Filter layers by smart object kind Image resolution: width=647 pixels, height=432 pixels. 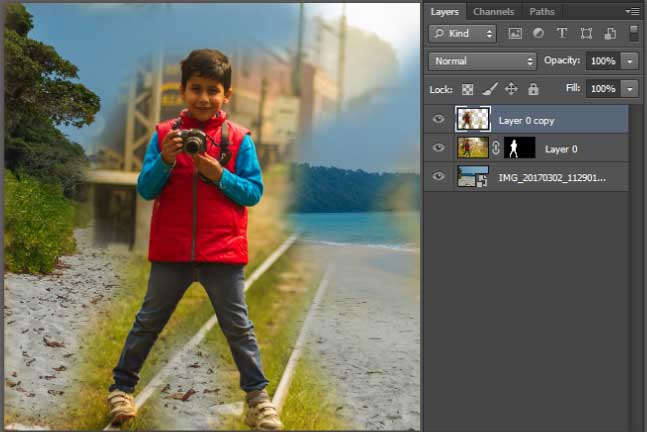click(x=610, y=33)
